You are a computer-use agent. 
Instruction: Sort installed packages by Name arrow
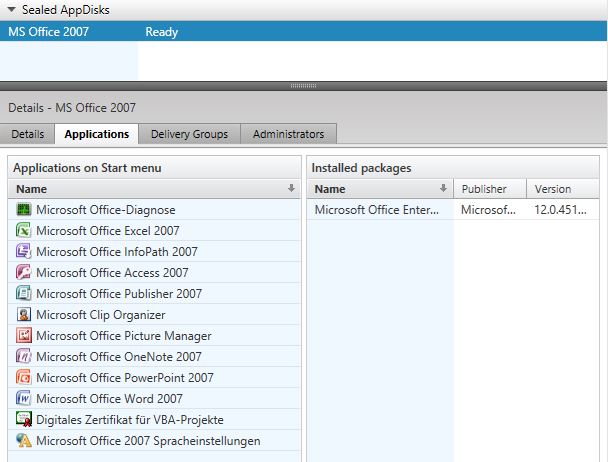tap(443, 188)
